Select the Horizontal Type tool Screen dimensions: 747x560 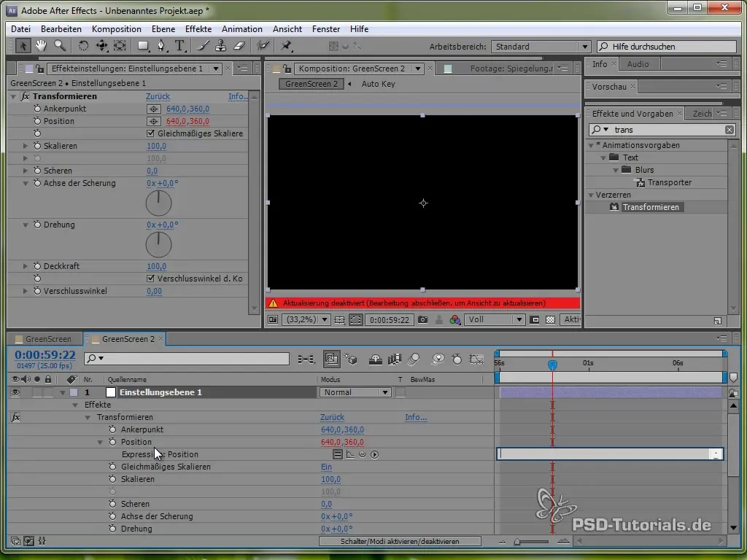coord(179,46)
